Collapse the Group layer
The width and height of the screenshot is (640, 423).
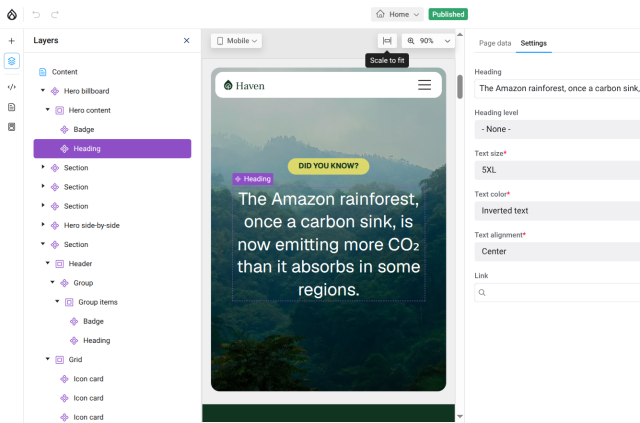tap(53, 282)
